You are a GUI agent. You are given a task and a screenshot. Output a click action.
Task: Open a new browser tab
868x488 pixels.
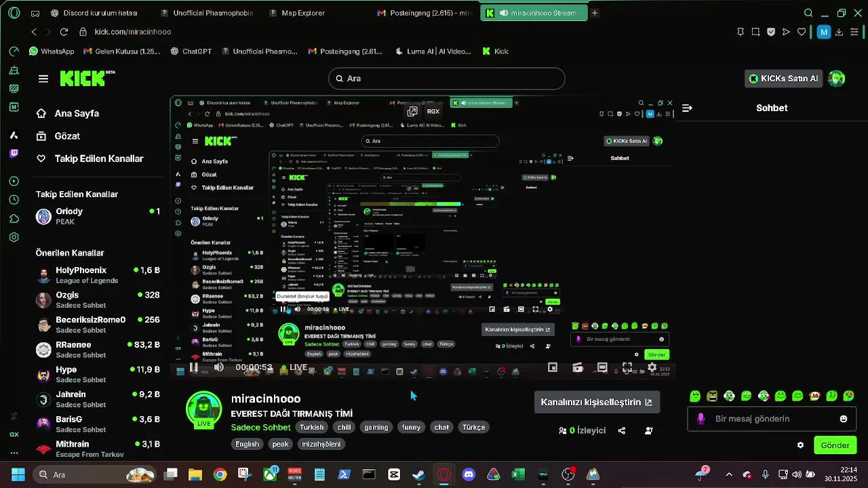coord(595,13)
